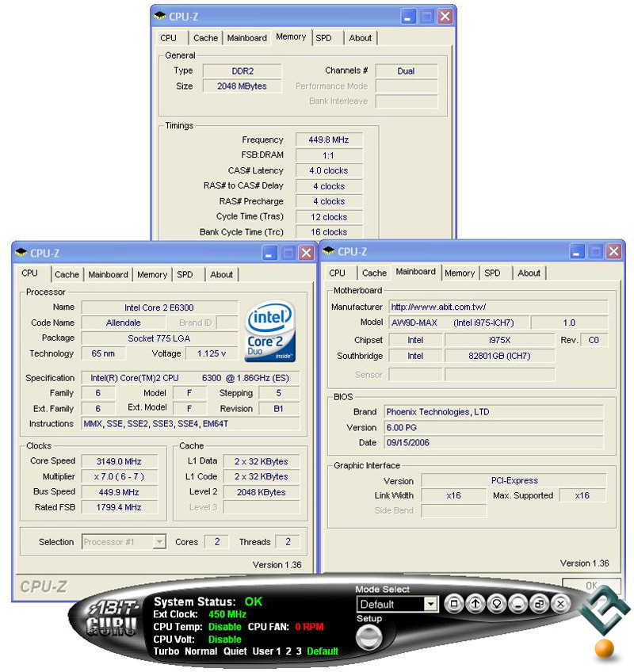This screenshot has width=634, height=672.
Task: Switch to Memory tab in the Mainboard window
Action: 460,273
